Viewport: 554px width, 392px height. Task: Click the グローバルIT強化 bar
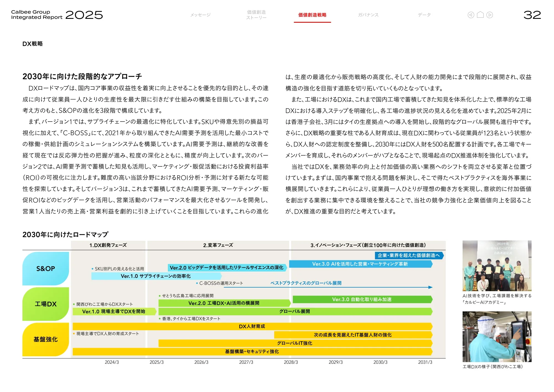click(295, 343)
